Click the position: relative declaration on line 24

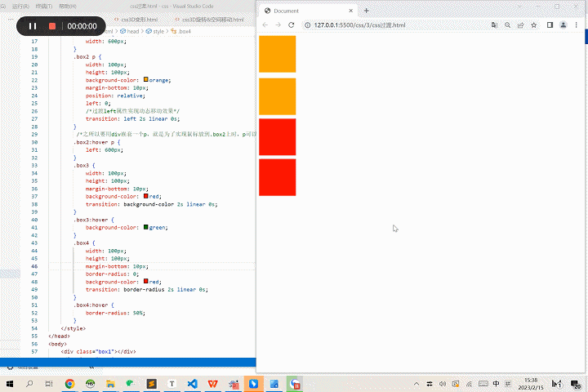click(x=115, y=96)
